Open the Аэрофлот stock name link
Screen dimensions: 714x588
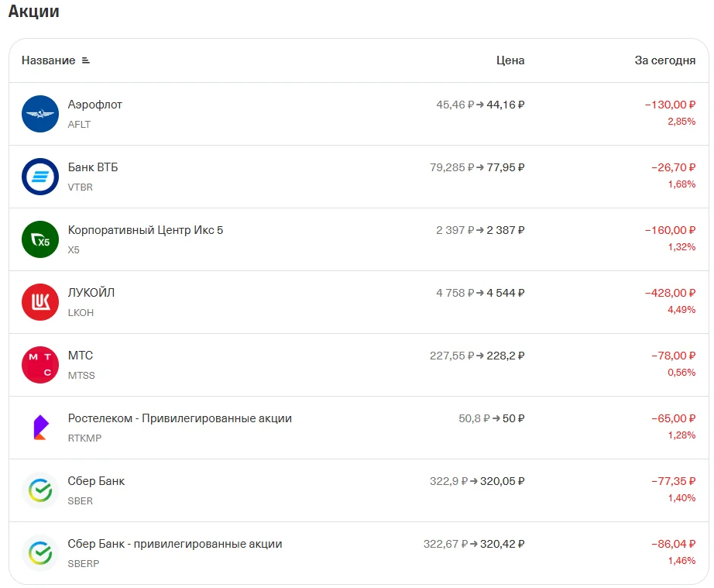(94, 105)
